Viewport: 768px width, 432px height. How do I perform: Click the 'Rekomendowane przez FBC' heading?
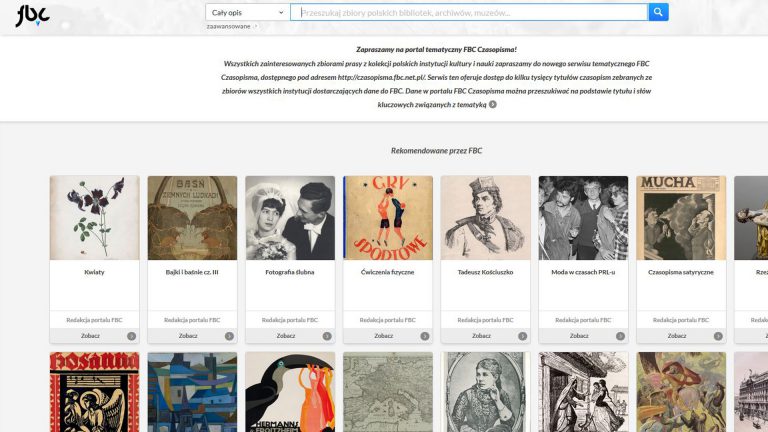[x=436, y=151]
